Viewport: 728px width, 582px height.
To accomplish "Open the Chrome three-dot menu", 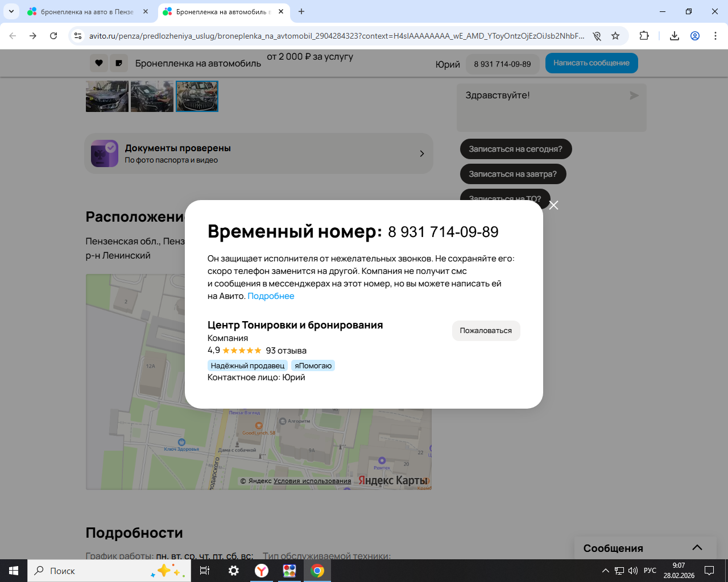I will [715, 36].
